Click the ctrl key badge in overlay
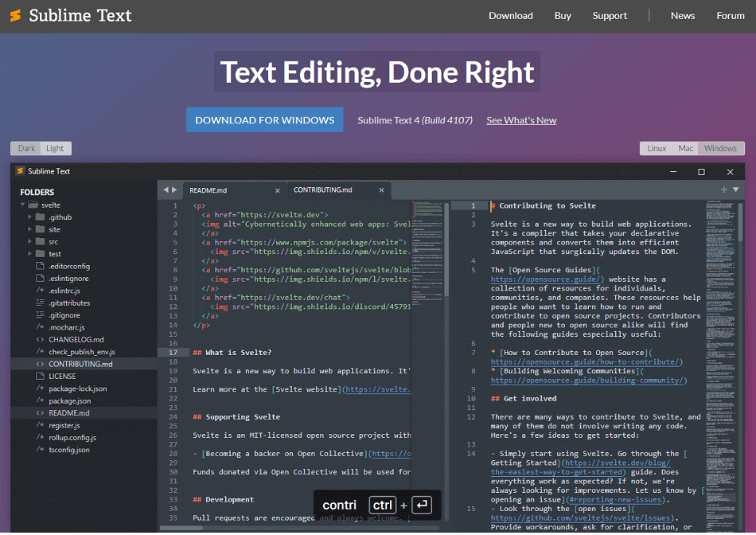Viewport: 756px width, 535px height. coord(382,505)
